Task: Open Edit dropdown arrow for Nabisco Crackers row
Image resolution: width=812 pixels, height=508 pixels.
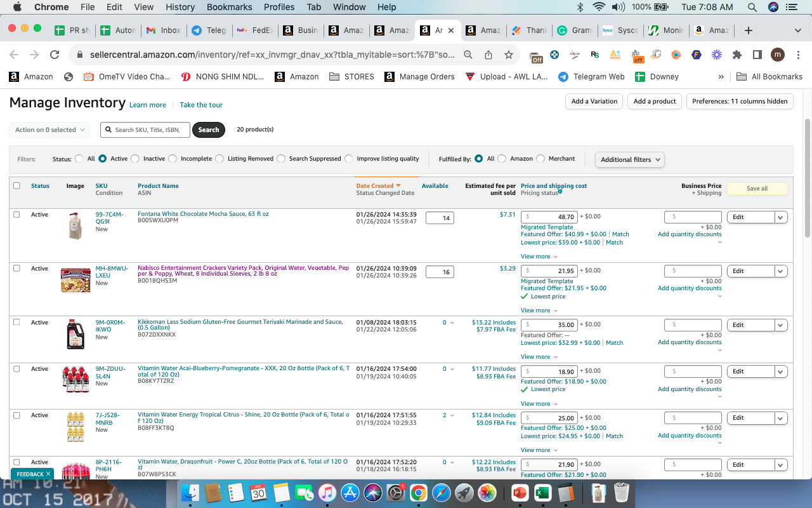Action: 781,271
